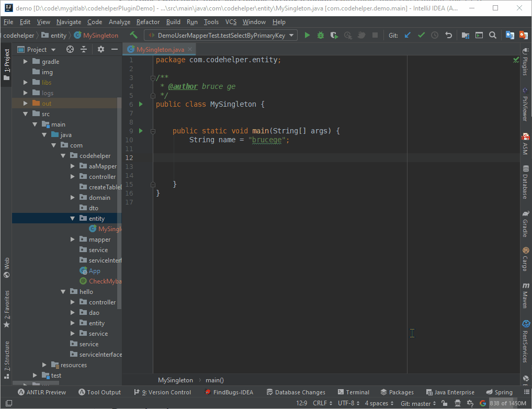Screen dimensions: 532x409
Task: Click the main() breadcrumb in editor footer
Action: (x=215, y=380)
